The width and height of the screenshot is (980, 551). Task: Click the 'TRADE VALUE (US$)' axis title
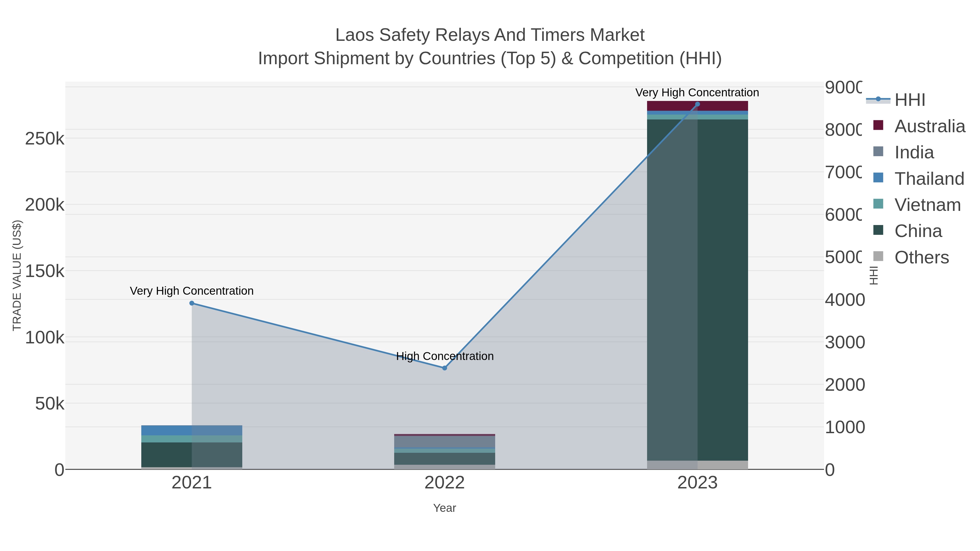pyautogui.click(x=17, y=275)
